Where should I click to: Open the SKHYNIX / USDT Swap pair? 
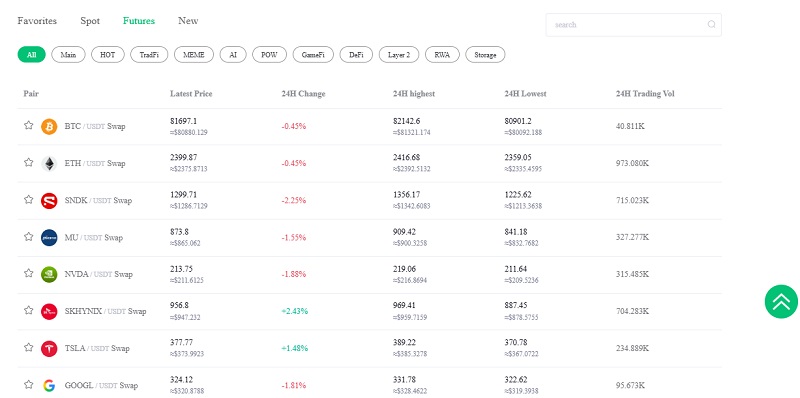coord(106,311)
